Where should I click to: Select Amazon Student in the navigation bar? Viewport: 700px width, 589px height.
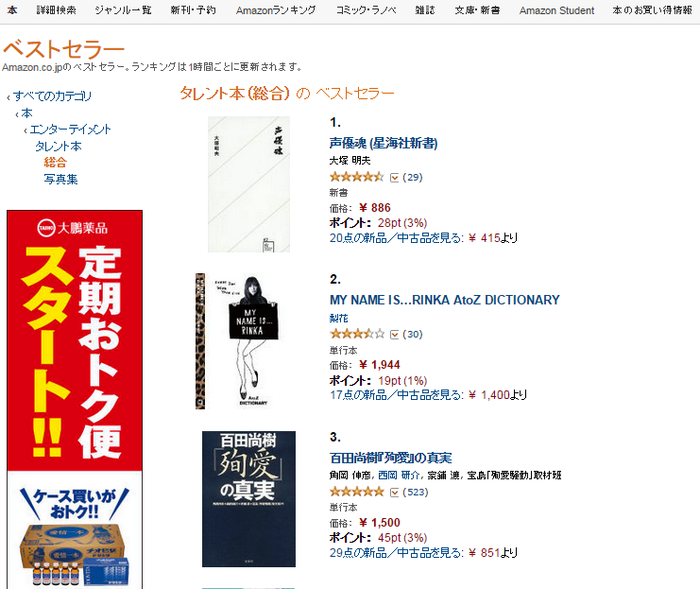tap(556, 10)
